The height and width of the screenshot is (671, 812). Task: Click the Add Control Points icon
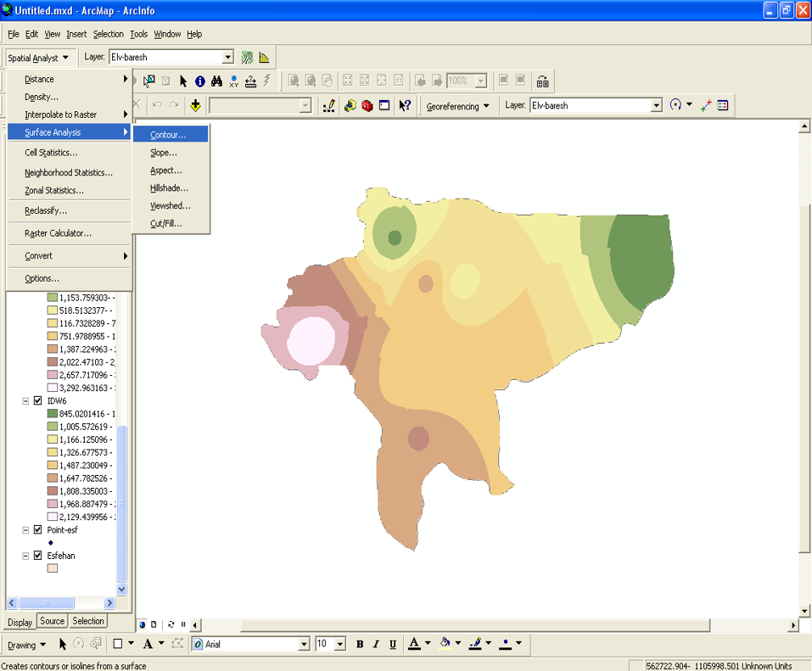click(705, 106)
